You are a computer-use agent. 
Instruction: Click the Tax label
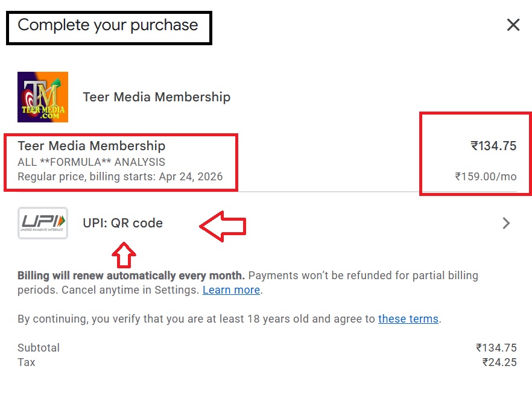tap(27, 362)
